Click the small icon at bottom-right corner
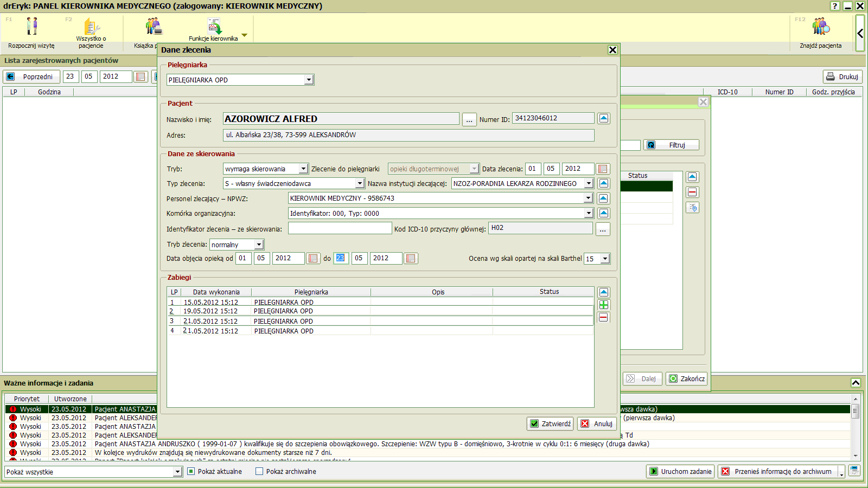 point(854,470)
